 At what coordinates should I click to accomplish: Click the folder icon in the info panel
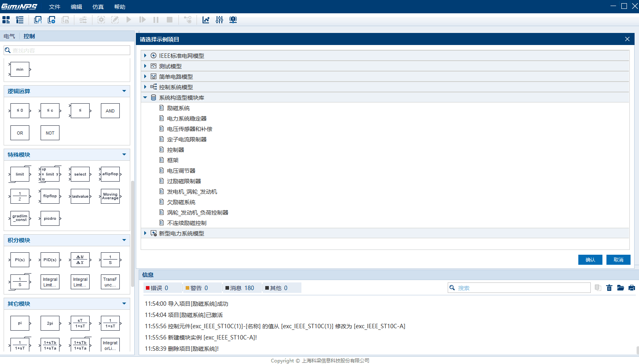(621, 288)
